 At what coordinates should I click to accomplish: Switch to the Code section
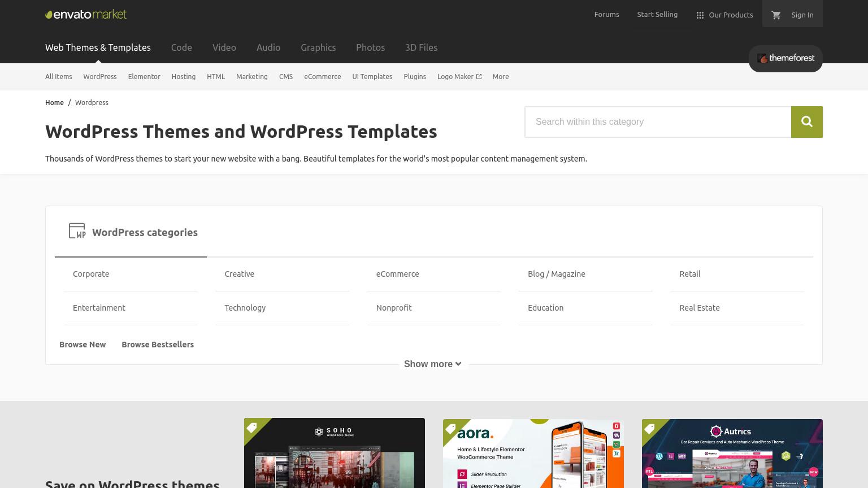point(181,47)
